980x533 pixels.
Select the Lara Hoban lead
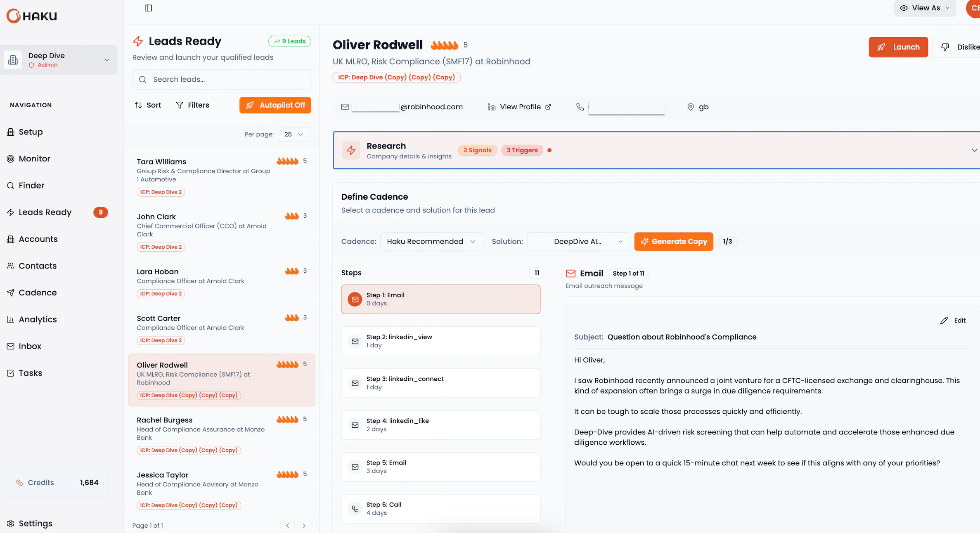tap(222, 282)
